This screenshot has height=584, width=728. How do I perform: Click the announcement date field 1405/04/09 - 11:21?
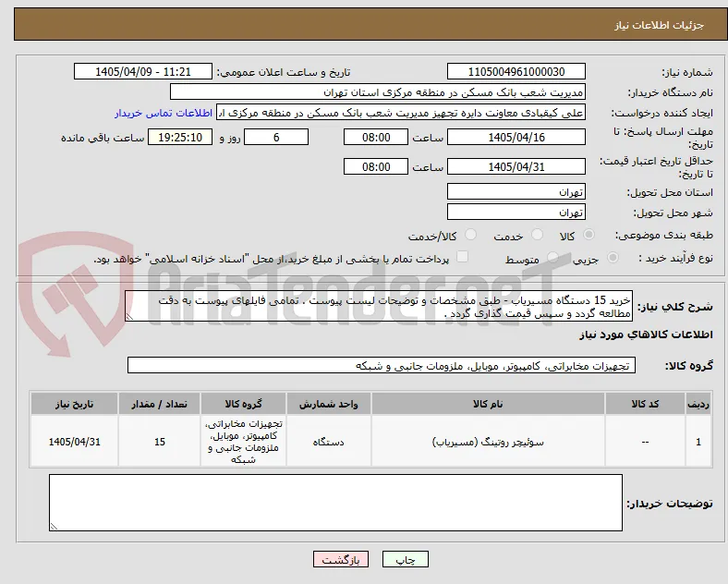(143, 71)
